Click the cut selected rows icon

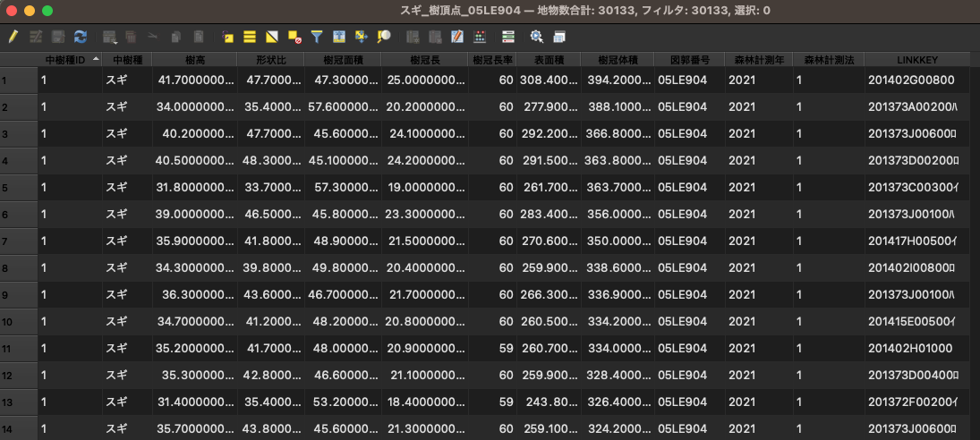(153, 37)
